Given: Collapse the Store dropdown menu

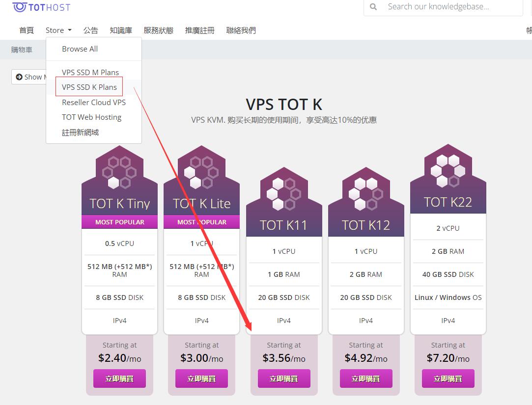Looking at the screenshot, I should 58,30.
